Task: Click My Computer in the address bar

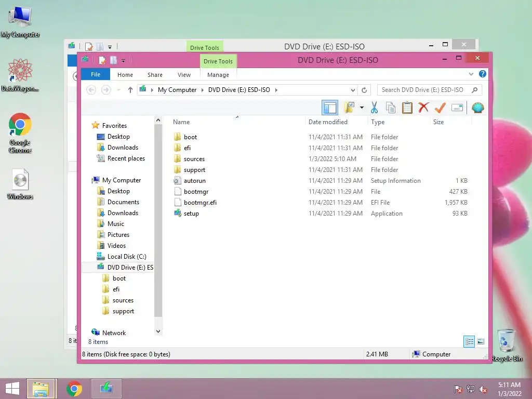Action: [x=177, y=90]
